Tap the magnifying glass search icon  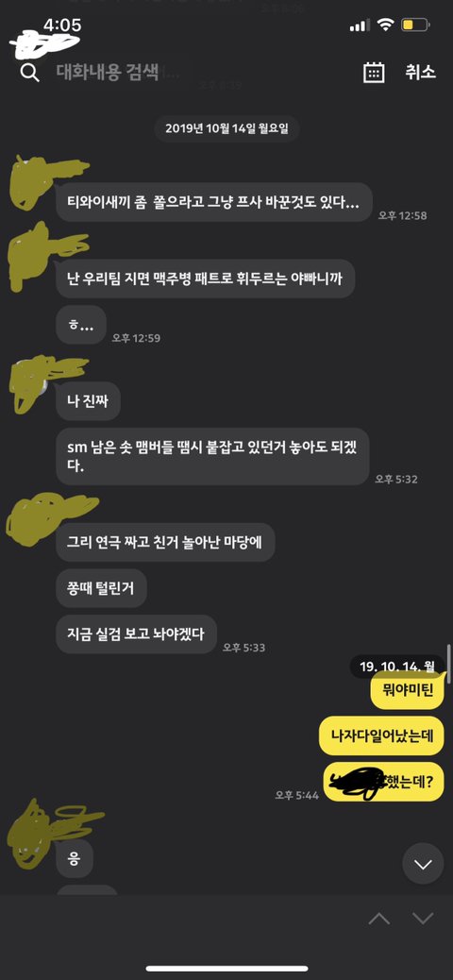[x=29, y=73]
